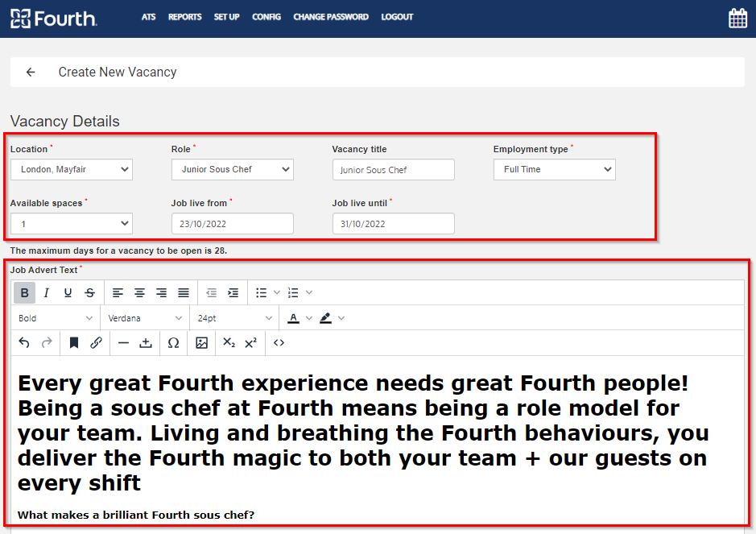756x534 pixels.
Task: Redo the last edit
Action: [x=46, y=343]
